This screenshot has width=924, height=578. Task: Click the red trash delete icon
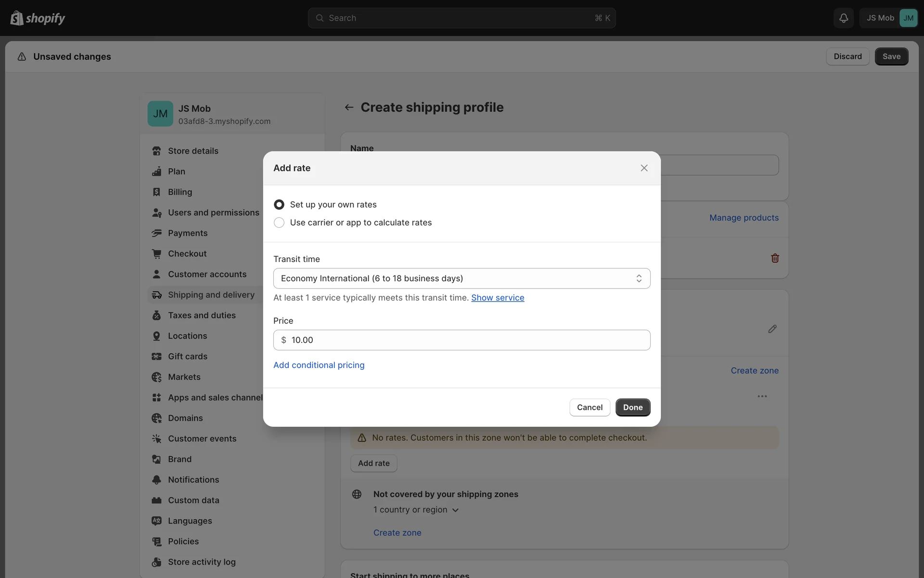775,258
